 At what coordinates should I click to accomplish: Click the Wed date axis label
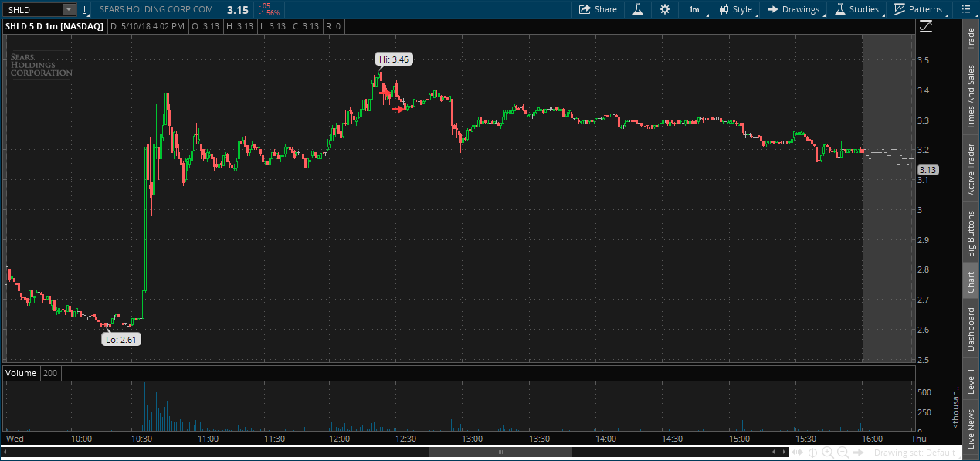15,439
